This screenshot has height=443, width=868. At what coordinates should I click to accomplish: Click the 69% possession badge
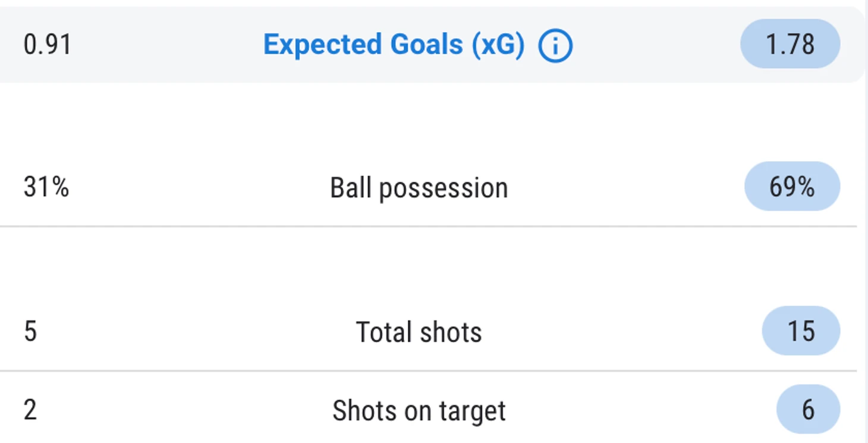click(792, 186)
